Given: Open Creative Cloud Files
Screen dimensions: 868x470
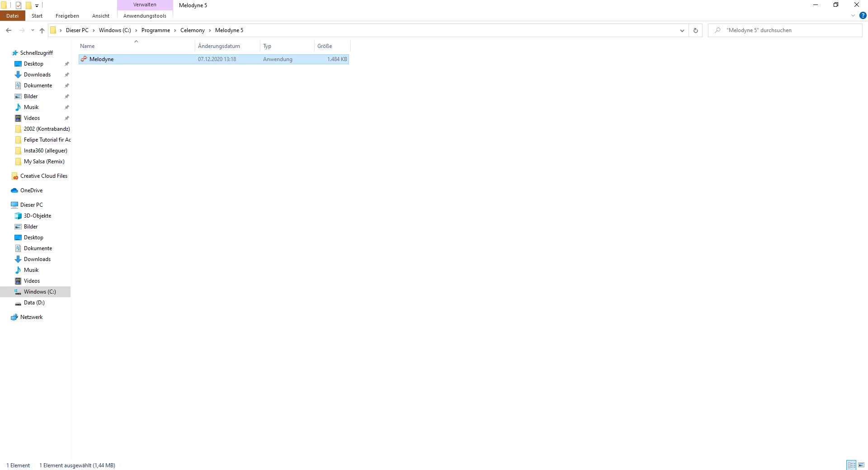Looking at the screenshot, I should pos(43,176).
